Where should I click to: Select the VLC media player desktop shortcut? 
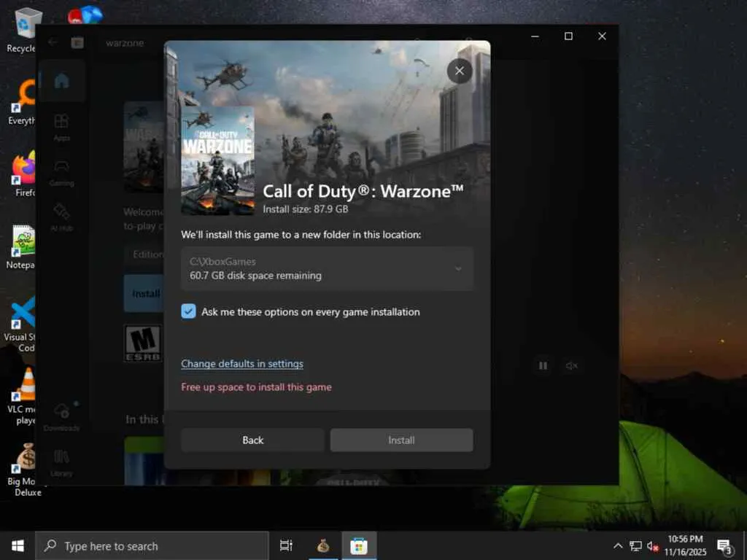[22, 396]
